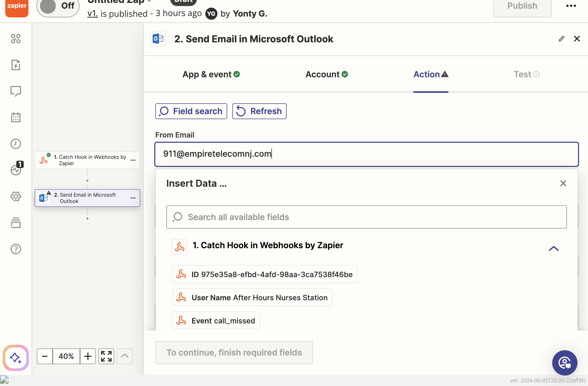Image resolution: width=588 pixels, height=386 pixels.
Task: Open the Zap file bolt icon in sidebar
Action: [16, 65]
